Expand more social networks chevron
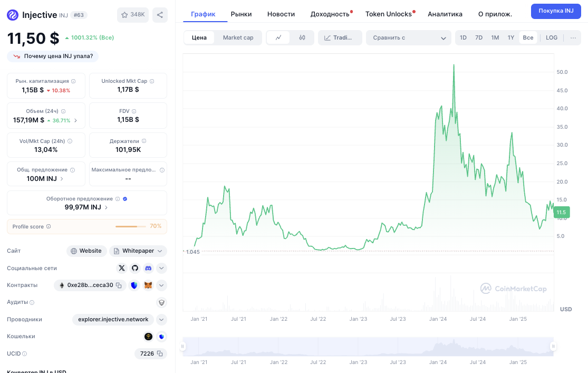 pos(161,268)
